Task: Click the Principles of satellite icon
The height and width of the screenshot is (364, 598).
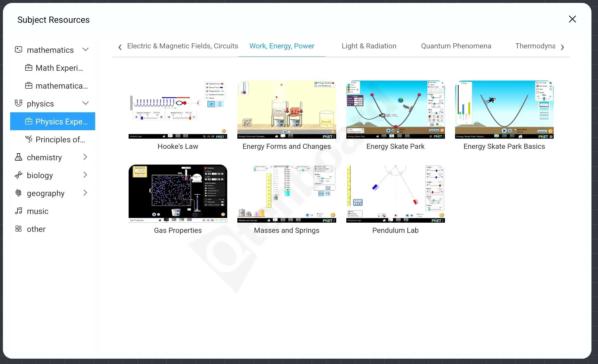Action: click(x=29, y=139)
